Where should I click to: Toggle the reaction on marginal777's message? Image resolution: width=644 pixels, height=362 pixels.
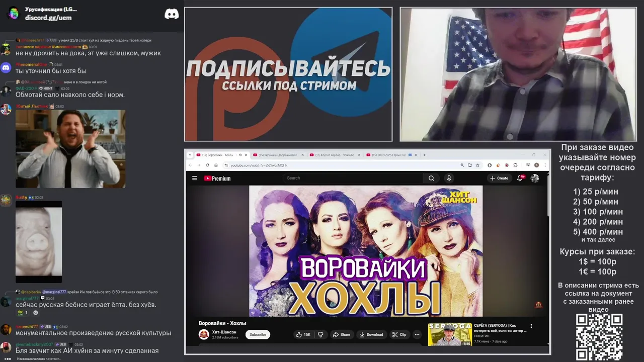point(23,313)
